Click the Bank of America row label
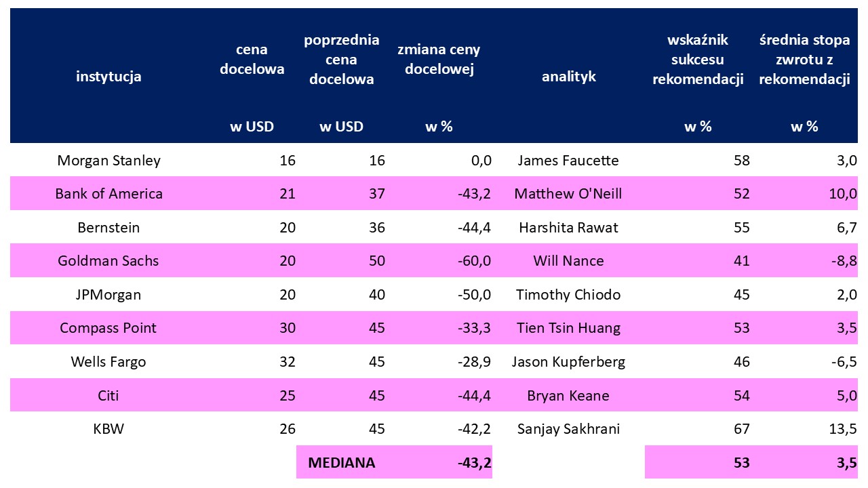The image size is (868, 488). coord(108,194)
